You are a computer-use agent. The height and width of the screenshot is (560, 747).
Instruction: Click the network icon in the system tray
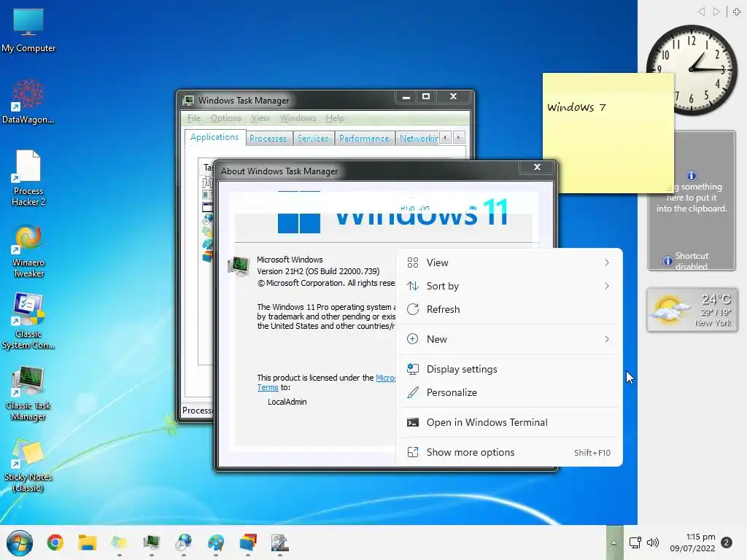point(635,542)
